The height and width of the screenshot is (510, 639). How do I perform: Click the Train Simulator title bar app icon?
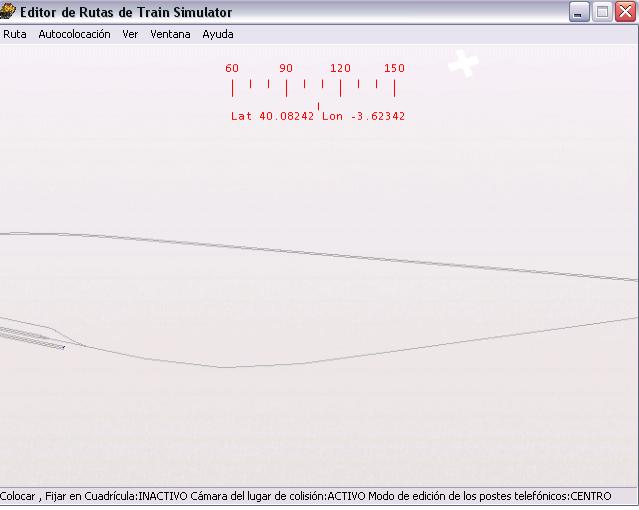coord(9,12)
